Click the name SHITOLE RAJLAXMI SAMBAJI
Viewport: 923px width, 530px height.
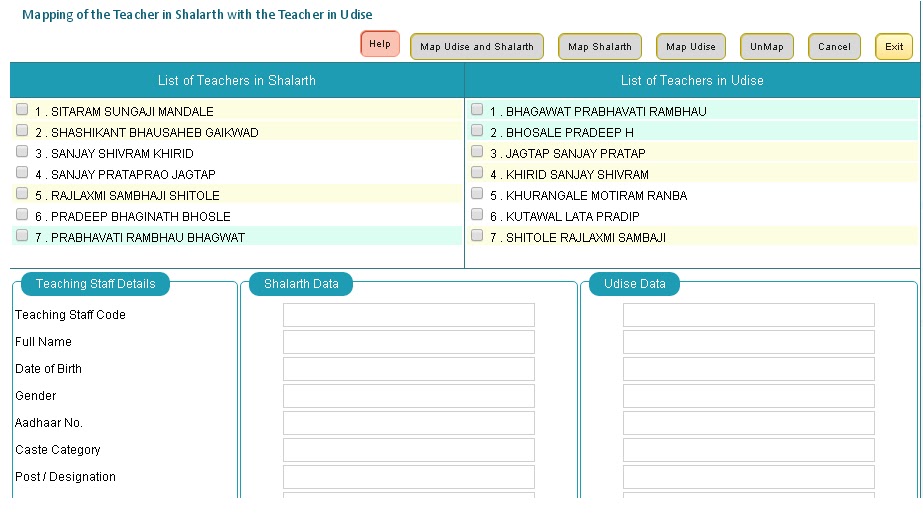coord(586,238)
